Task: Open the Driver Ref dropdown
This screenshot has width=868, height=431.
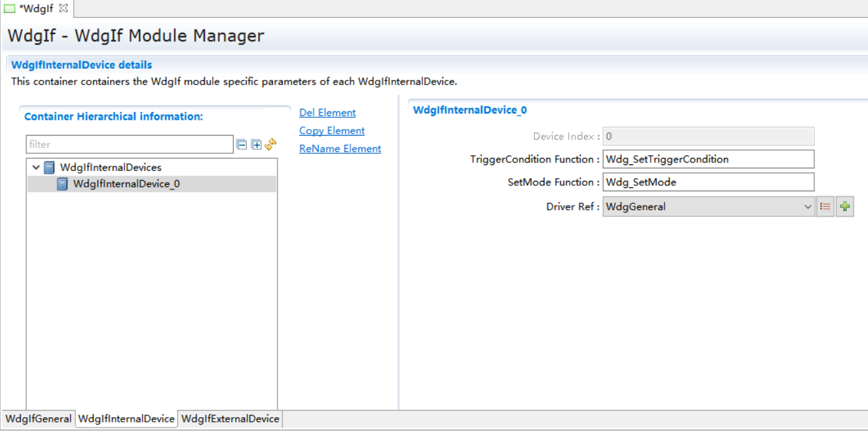Action: pos(807,207)
